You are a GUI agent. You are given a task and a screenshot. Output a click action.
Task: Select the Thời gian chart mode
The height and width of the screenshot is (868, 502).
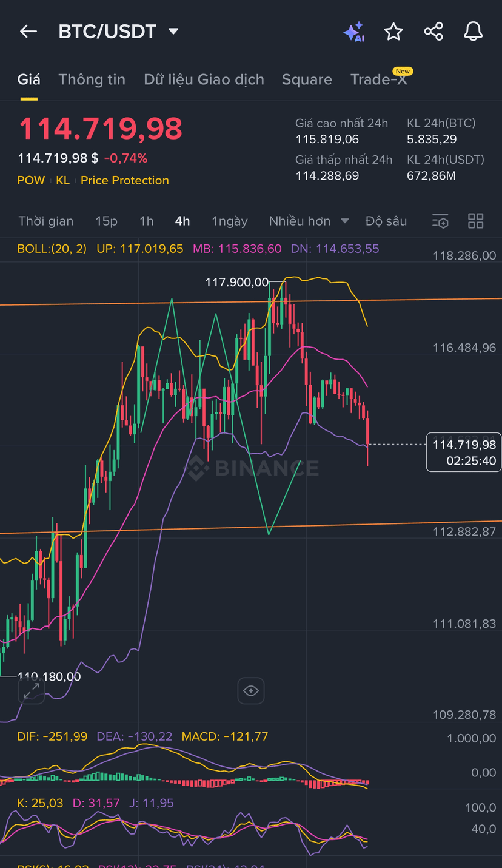coord(46,221)
